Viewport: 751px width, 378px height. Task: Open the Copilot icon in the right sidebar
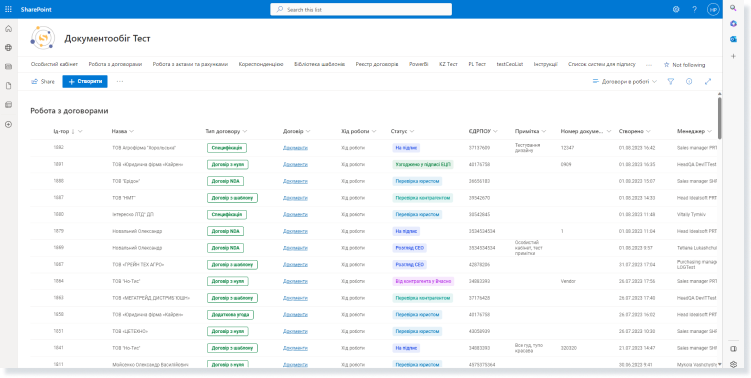[x=733, y=24]
